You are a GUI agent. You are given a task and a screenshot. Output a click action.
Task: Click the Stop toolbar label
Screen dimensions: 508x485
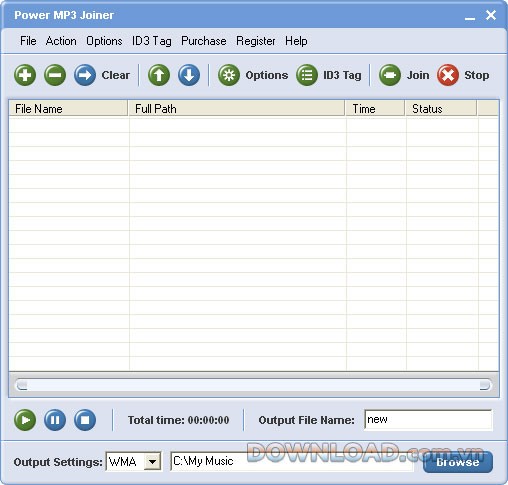click(x=477, y=75)
